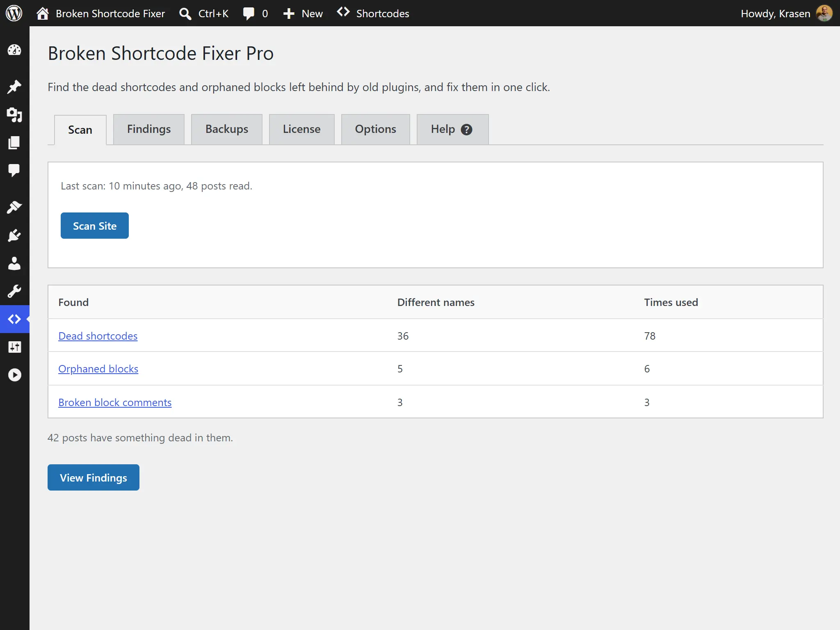Open the Ctrl+K search command
Viewport: 840px width, 630px height.
[x=204, y=14]
